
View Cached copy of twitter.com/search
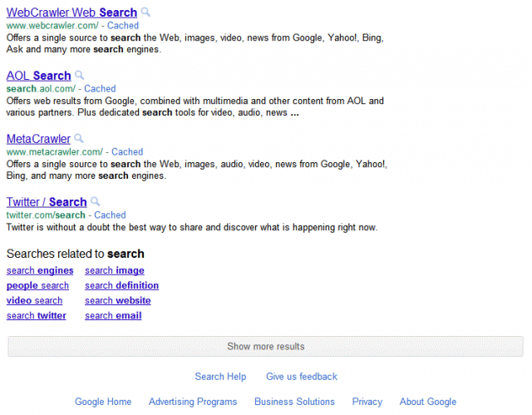110,215
